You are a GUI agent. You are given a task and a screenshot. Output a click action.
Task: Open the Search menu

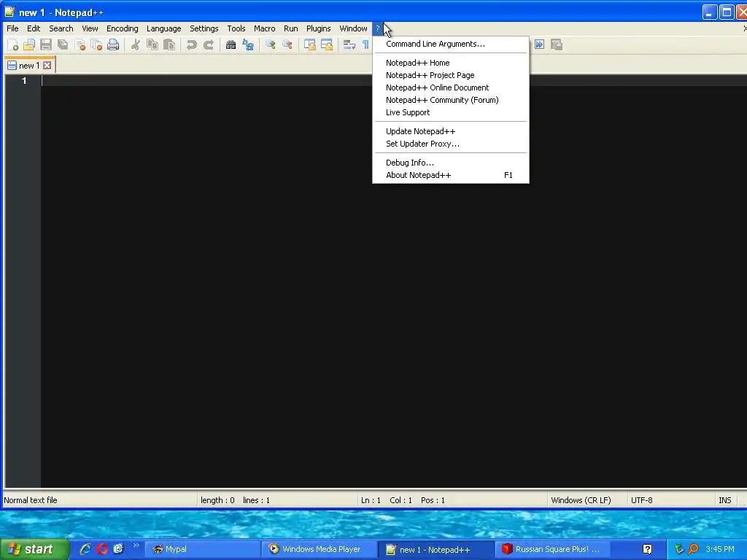point(61,28)
